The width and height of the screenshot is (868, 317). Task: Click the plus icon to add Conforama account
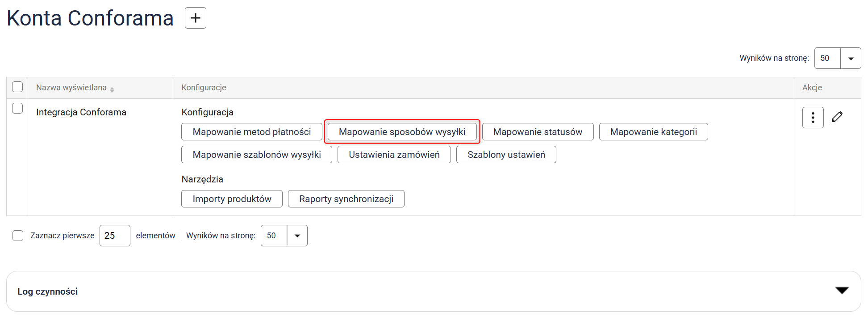click(196, 18)
